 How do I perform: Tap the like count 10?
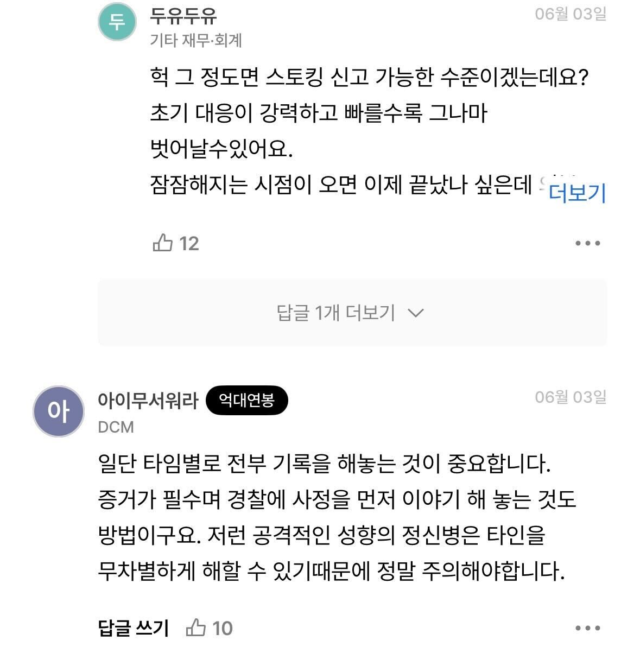tap(222, 628)
